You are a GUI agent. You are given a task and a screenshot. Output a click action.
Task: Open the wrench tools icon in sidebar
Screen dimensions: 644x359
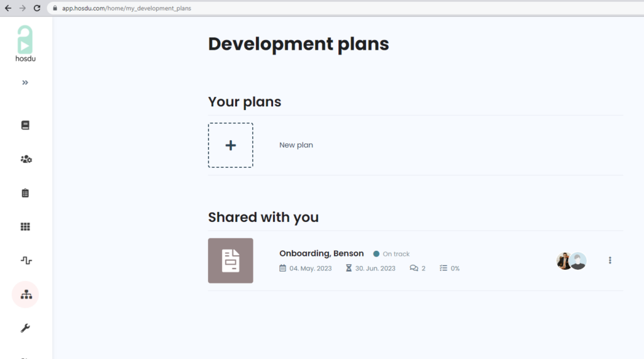25,328
